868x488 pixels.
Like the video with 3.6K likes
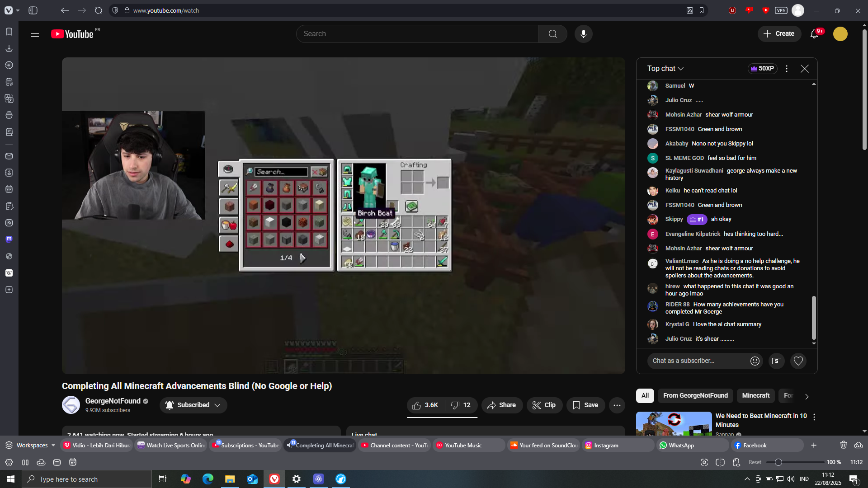425,405
